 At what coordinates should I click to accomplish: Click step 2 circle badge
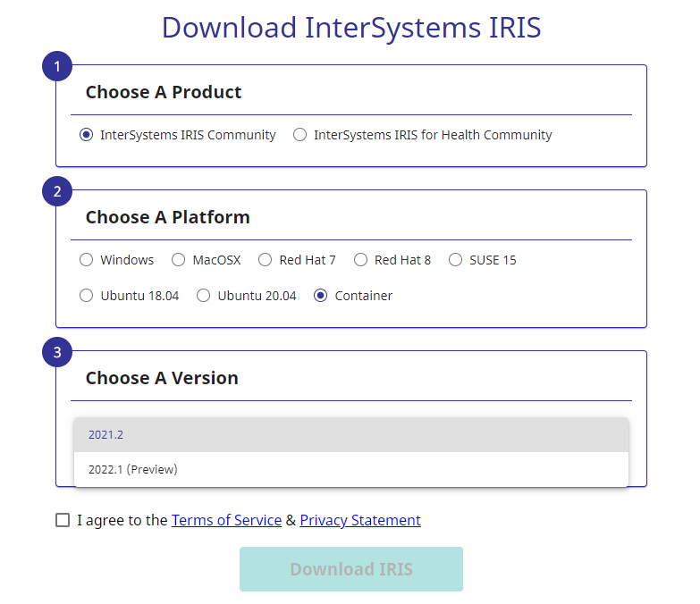(x=57, y=191)
